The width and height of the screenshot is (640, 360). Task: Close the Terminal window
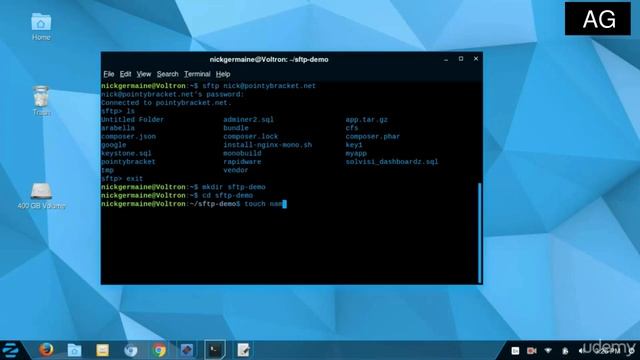tap(476, 59)
